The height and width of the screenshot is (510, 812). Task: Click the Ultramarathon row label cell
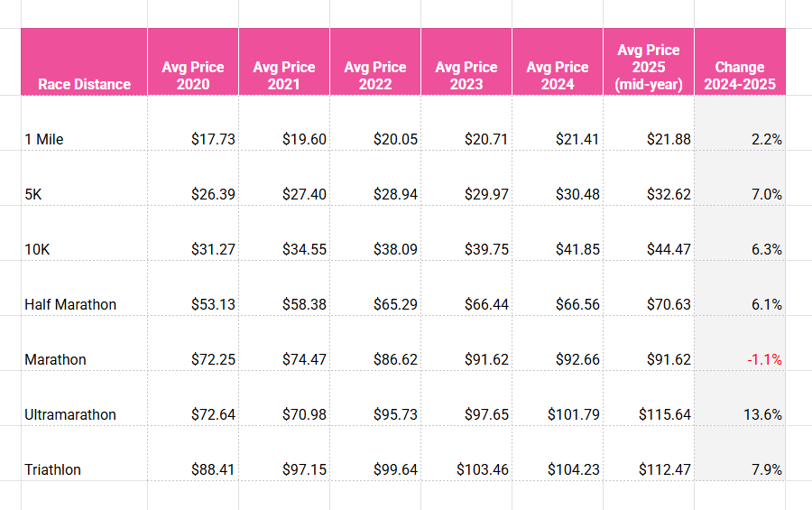tap(85, 398)
